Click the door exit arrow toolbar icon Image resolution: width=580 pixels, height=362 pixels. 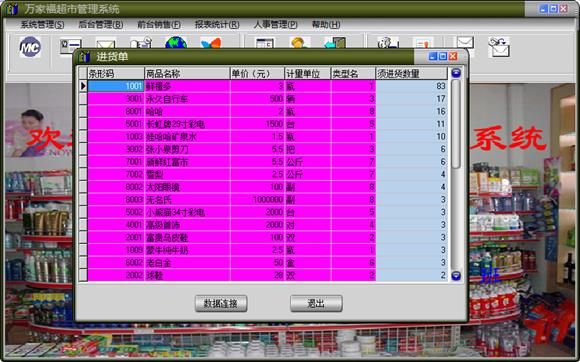point(335,43)
